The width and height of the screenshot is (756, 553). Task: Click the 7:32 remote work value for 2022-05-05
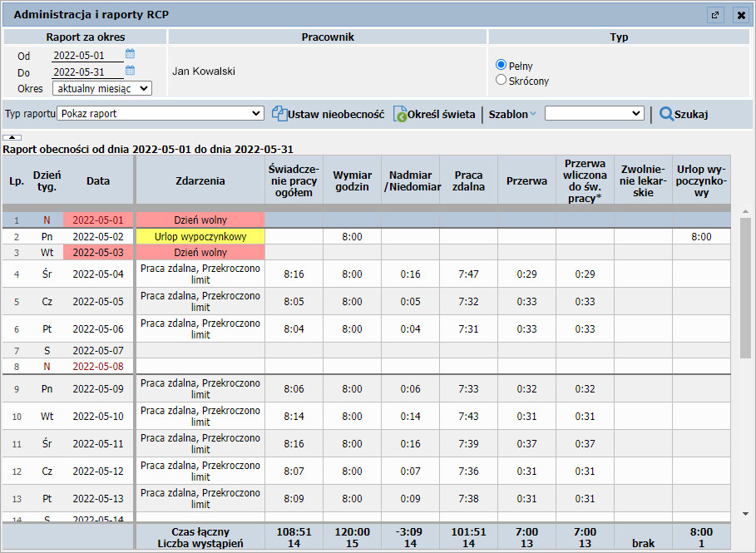point(468,301)
